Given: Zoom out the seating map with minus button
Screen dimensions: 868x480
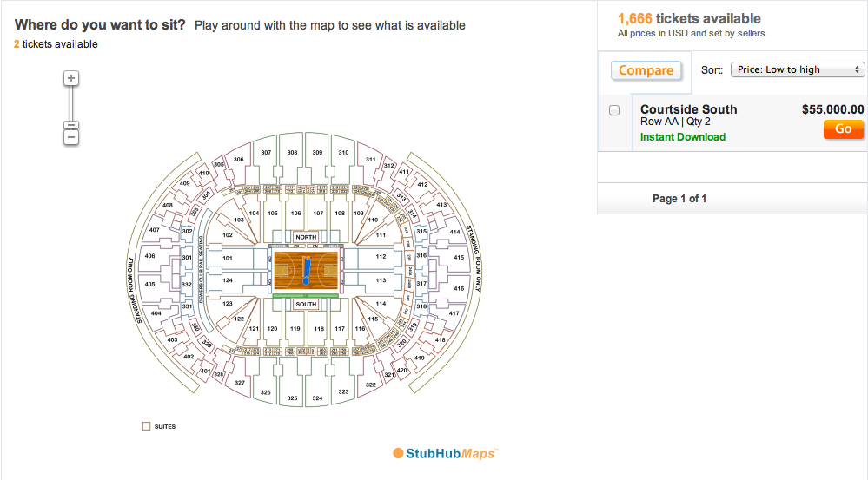Looking at the screenshot, I should click(x=71, y=137).
